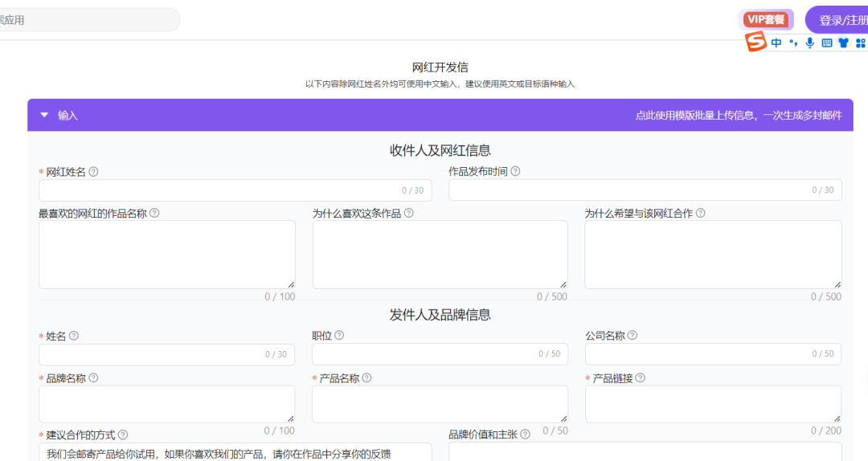
Task: Click Sogou punctuation toggle icon
Action: 793,43
